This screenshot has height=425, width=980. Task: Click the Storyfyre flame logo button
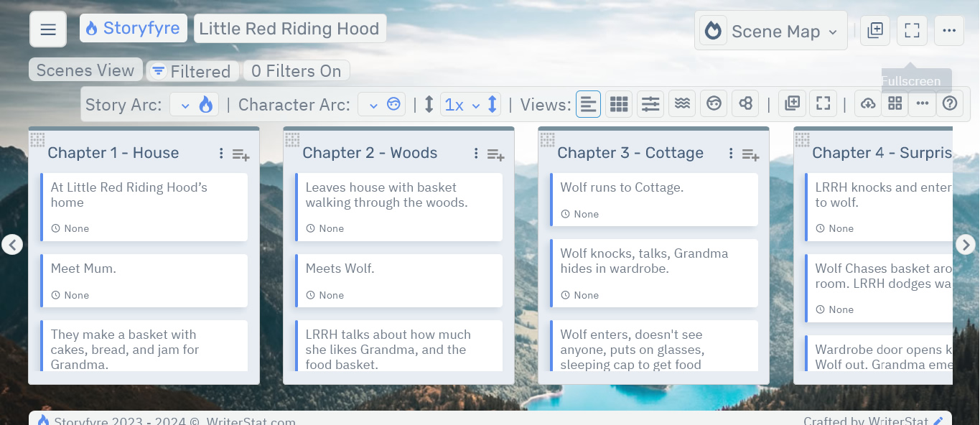pyautogui.click(x=133, y=28)
